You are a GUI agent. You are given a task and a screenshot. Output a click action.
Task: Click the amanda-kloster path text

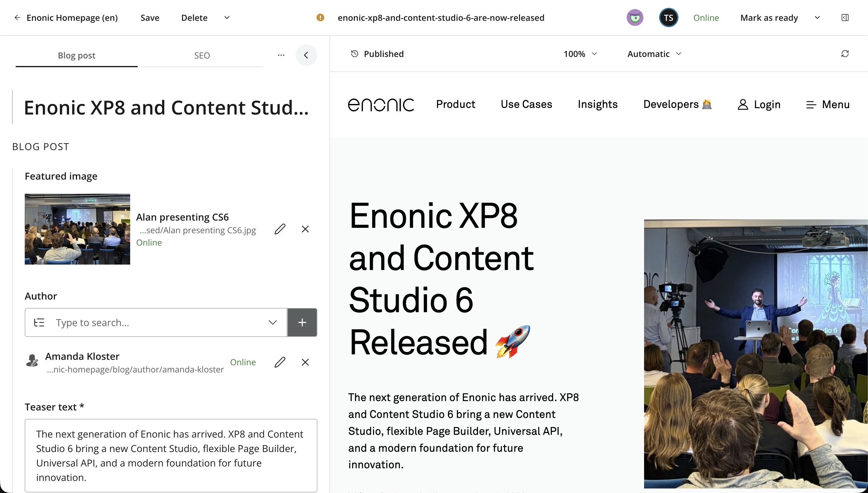[135, 369]
